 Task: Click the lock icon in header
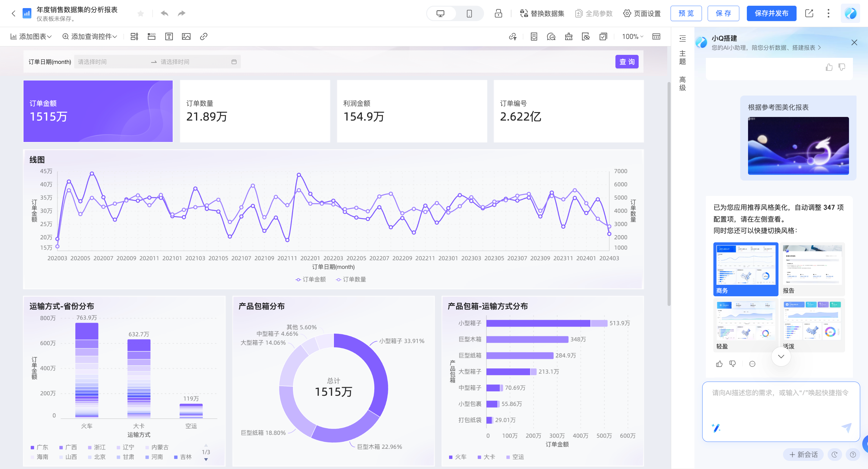pyautogui.click(x=498, y=14)
